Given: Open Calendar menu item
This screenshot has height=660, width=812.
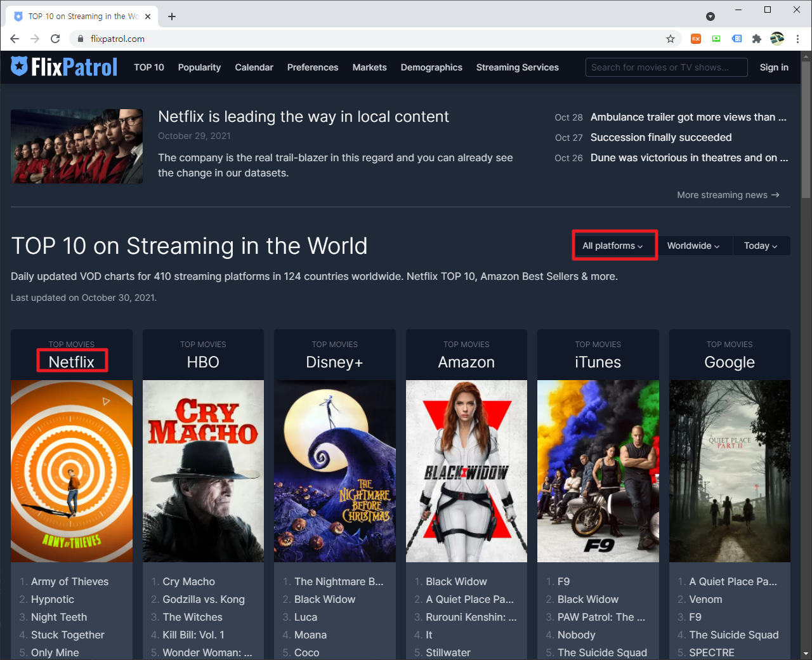Looking at the screenshot, I should click(x=254, y=67).
